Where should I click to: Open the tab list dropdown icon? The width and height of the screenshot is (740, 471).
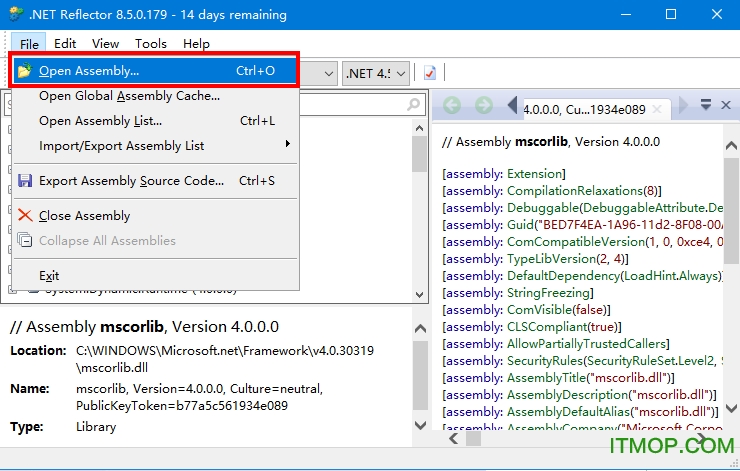(x=706, y=104)
